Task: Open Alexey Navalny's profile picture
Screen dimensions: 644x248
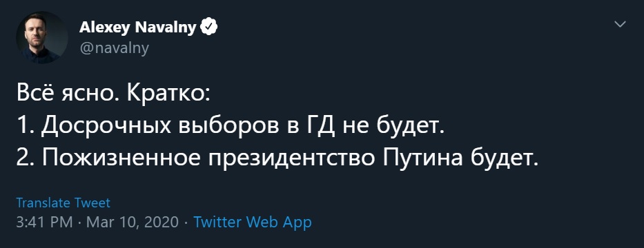Action: tap(42, 37)
